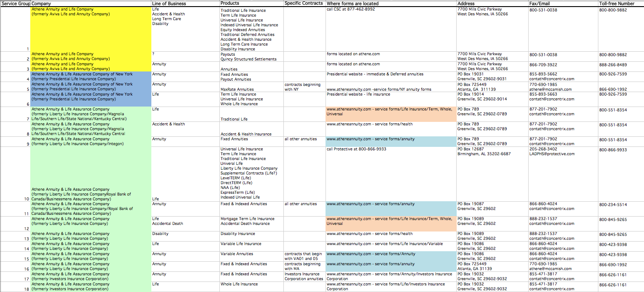Select the 'call CSC at 877-462-8992' cell
Image resolution: width=644 pixels, height=292 pixels.
tap(390, 29)
